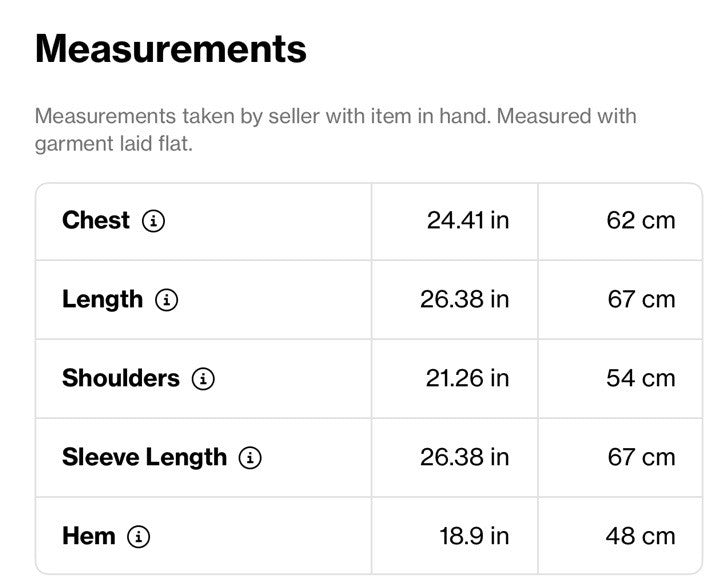Select the Length row label
This screenshot has width=722, height=588.
pos(102,300)
